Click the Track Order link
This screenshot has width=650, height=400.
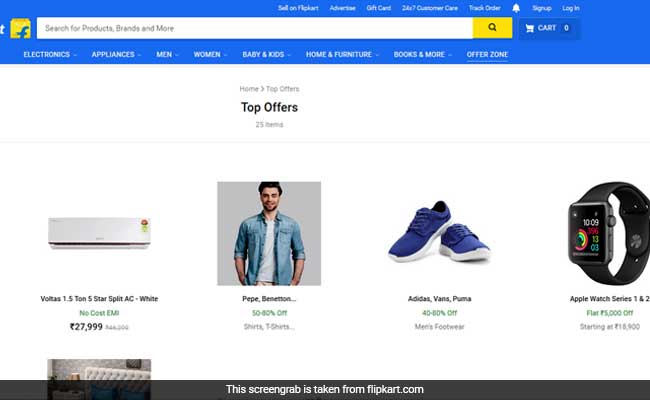point(484,8)
